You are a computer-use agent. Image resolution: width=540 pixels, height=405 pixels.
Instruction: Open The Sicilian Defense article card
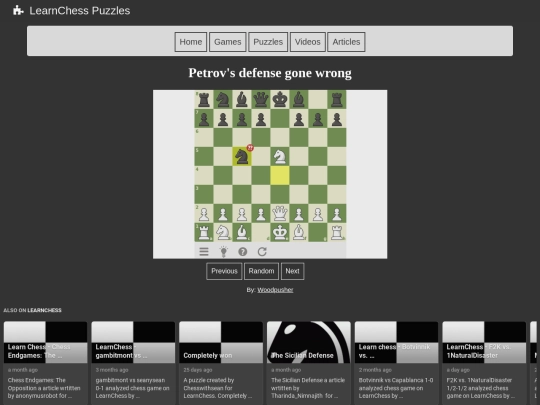coord(309,363)
